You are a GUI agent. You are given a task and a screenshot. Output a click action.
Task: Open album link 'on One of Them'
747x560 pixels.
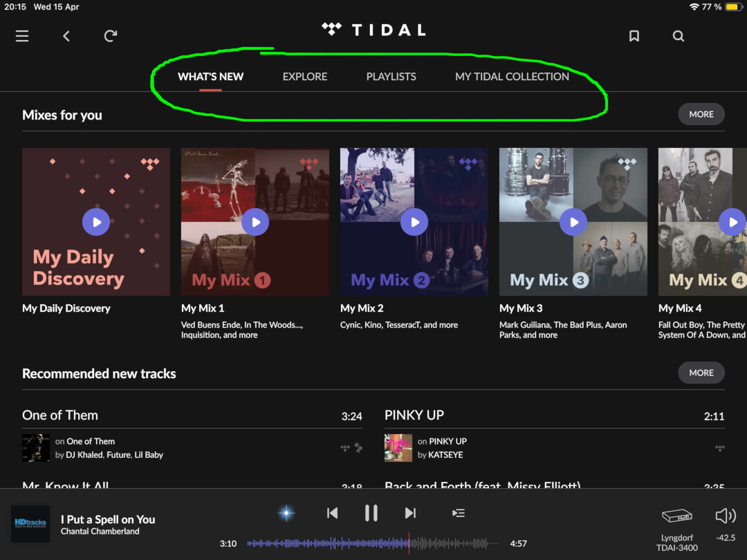(85, 441)
